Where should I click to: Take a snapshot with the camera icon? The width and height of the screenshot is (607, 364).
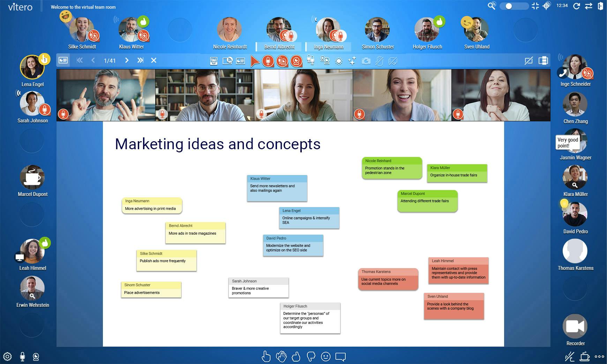(x=366, y=60)
